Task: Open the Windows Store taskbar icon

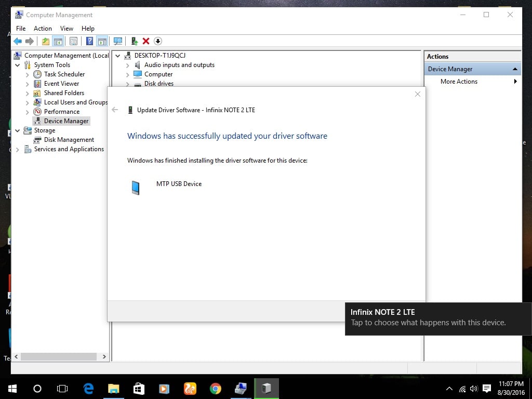Action: (139, 389)
